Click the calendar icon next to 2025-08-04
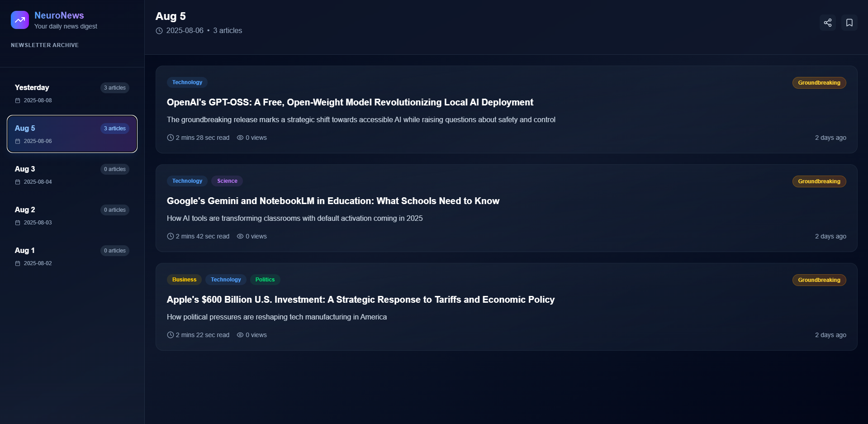Screen dimensions: 868x424 [18, 182]
